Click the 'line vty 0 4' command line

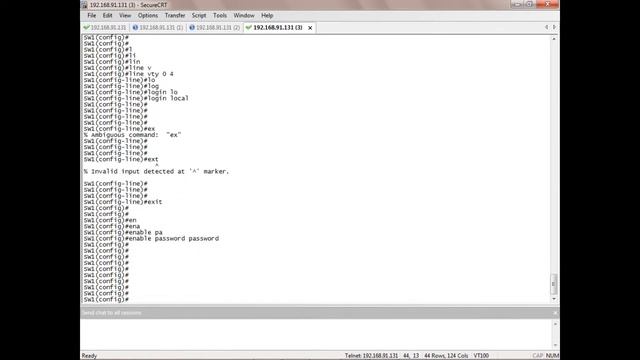tap(129, 74)
